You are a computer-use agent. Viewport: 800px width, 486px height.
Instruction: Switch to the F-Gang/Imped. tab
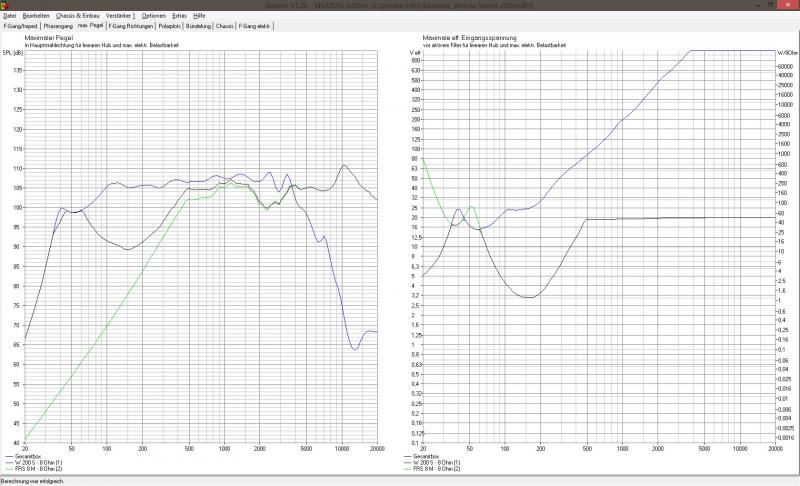(x=20, y=26)
